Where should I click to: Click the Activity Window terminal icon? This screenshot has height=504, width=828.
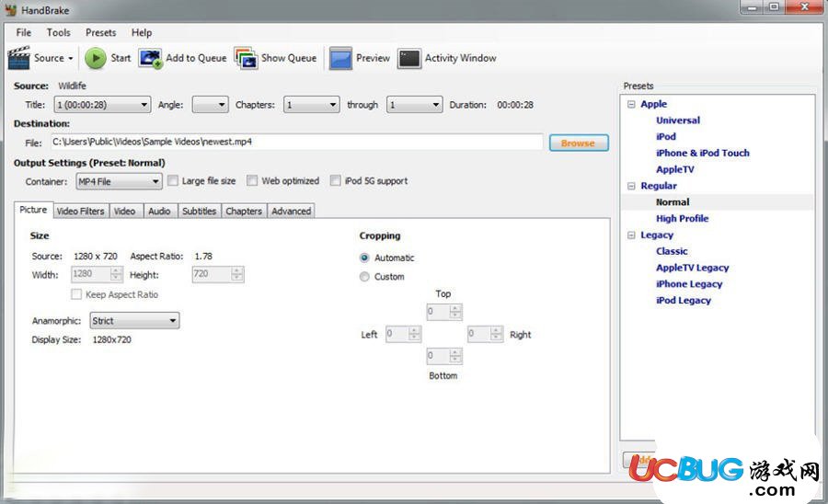tap(409, 58)
